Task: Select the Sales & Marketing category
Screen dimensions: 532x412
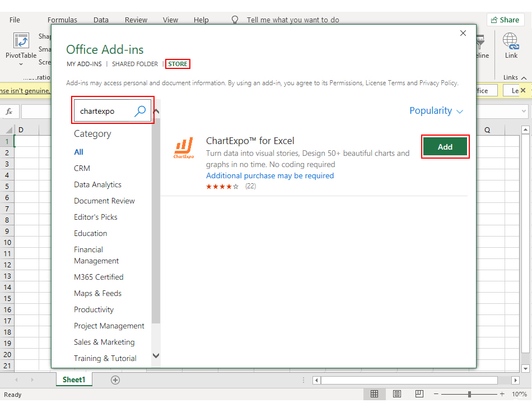Action: pos(104,342)
